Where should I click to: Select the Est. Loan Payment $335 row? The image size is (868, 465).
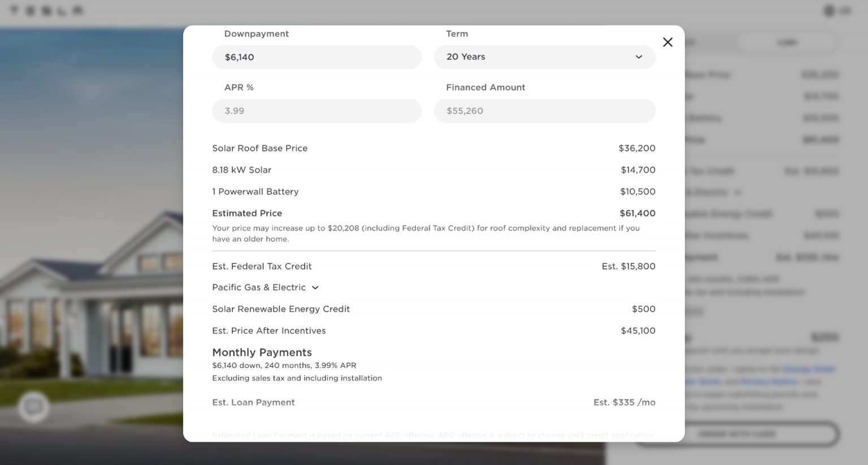[x=433, y=402]
